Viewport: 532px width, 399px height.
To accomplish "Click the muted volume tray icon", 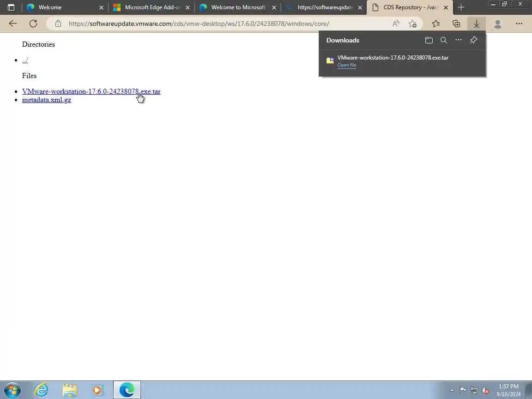I will point(485,390).
